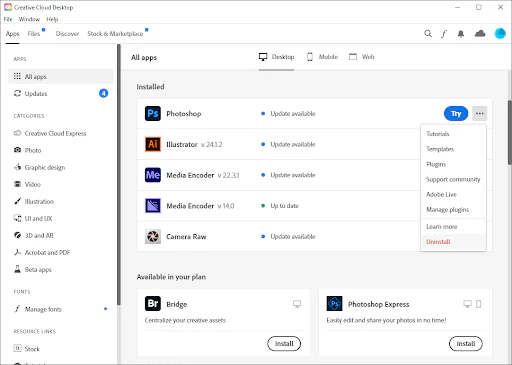Open the fonts 'f' icon in header

(444, 34)
